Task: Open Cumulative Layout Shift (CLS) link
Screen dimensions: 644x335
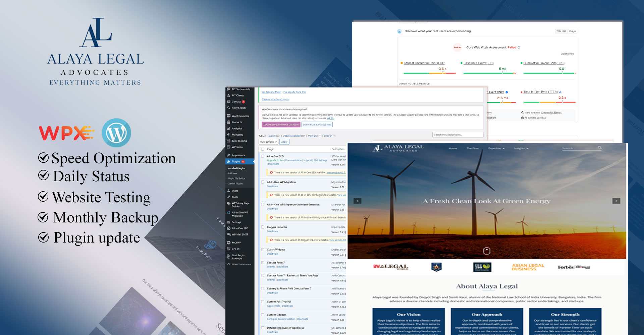Action: 544,63
